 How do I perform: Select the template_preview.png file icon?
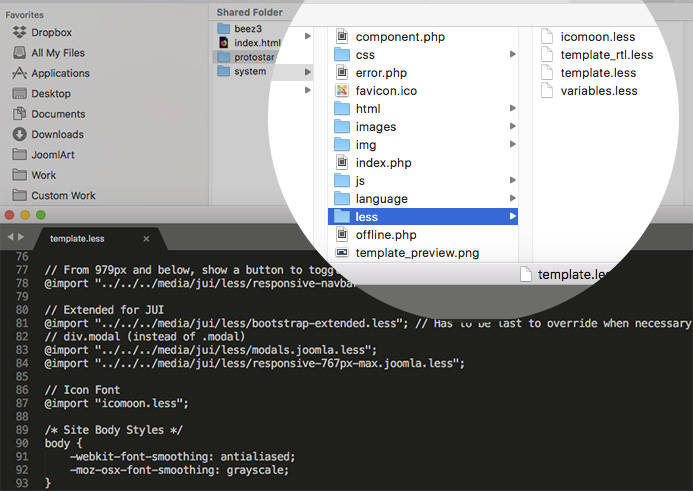point(341,253)
